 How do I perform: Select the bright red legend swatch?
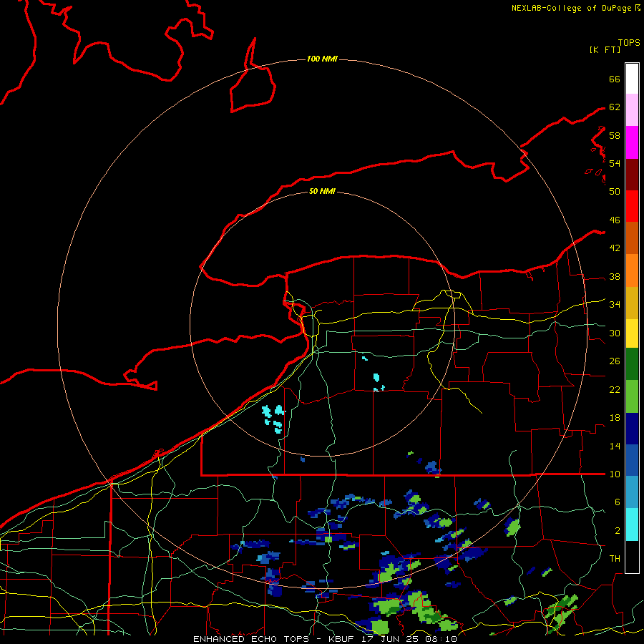[632, 206]
